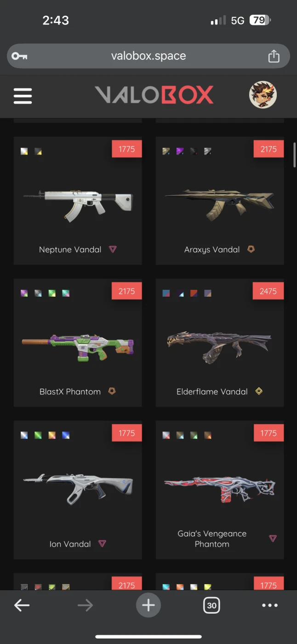Select the red Elderflame Vandal chroma swatch
Viewport: 297px width, 644px height.
(x=194, y=293)
